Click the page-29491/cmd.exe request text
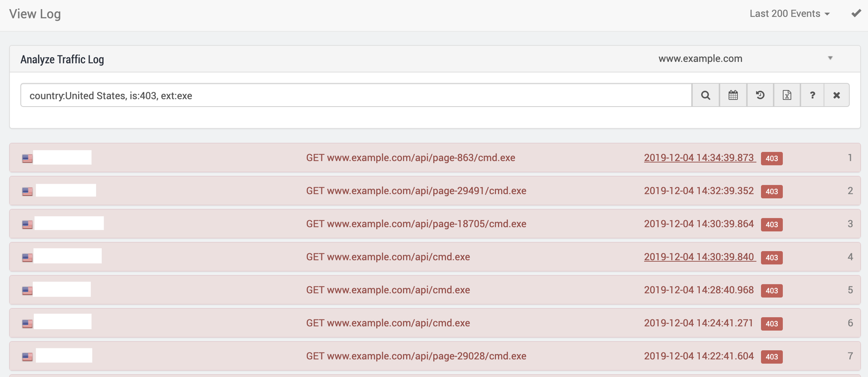Image resolution: width=868 pixels, height=377 pixels. pos(416,191)
